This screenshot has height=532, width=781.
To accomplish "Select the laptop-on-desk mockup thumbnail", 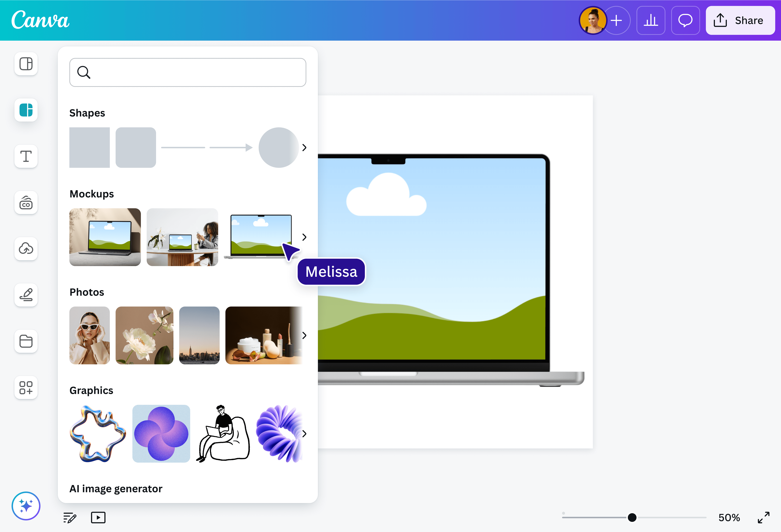I will click(x=105, y=237).
